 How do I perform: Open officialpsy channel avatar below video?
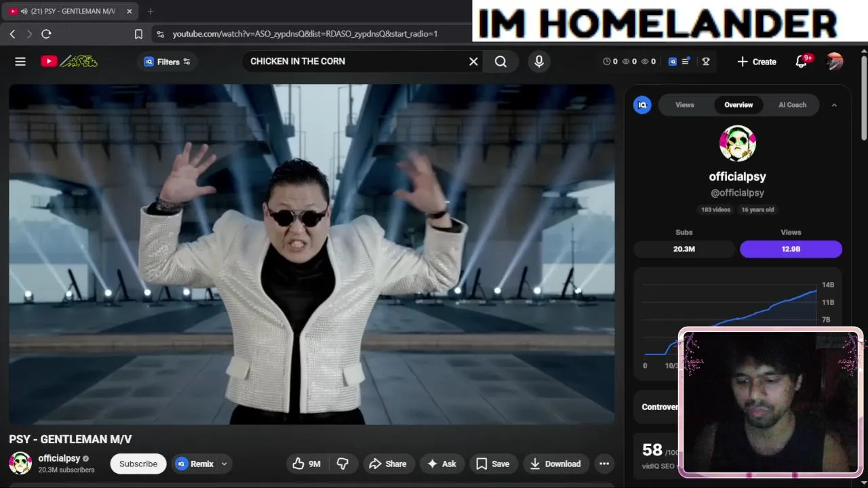point(20,464)
